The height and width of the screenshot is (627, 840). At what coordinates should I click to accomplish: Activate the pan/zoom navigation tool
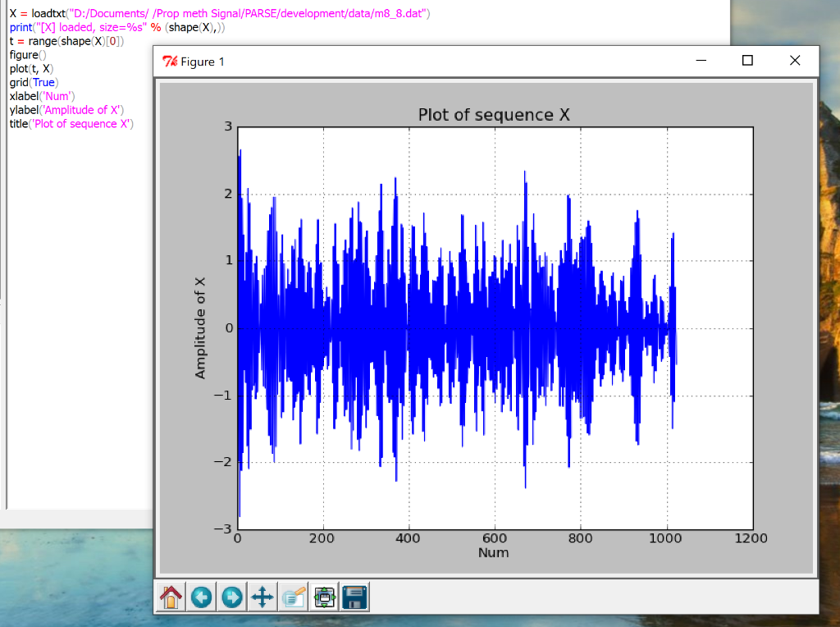[262, 597]
